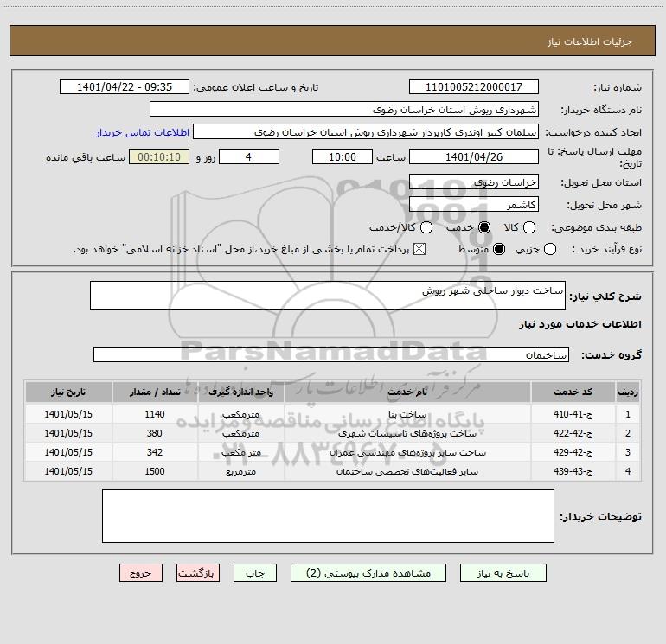Screen dimensions: 666x644
Task: Click the buyer organization name field
Action: [x=344, y=109]
